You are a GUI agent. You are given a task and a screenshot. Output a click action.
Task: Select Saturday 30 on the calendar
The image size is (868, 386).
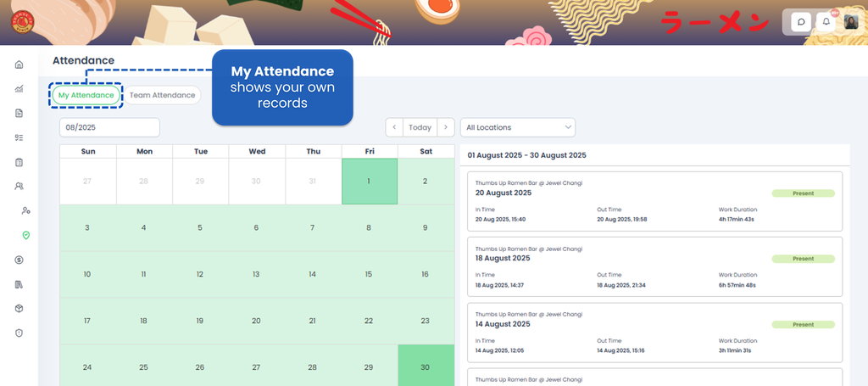(425, 367)
